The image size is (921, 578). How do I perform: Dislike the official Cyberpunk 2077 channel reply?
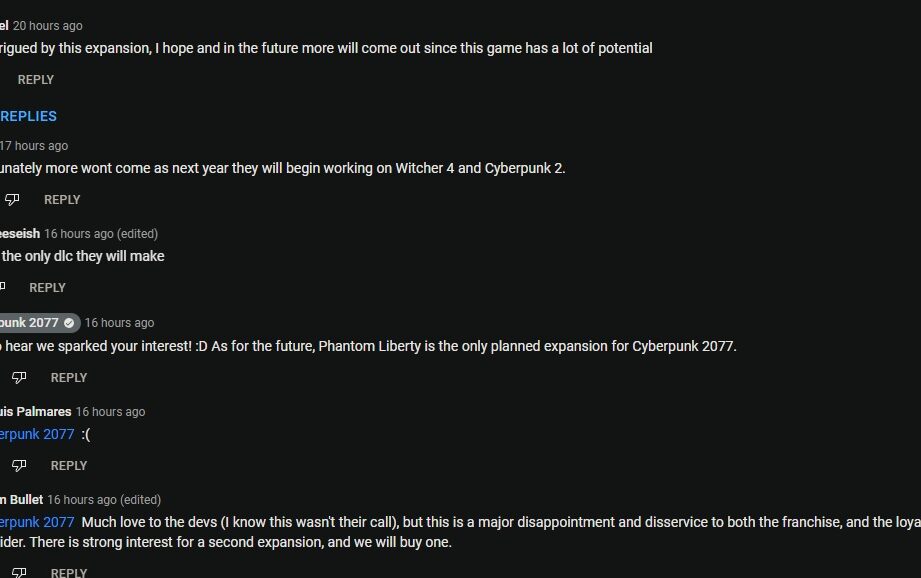19,377
